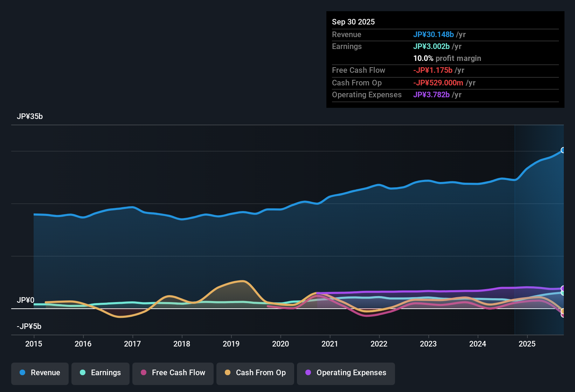Click the JP¥30.148b revenue value
This screenshot has height=392, width=575.
point(434,34)
